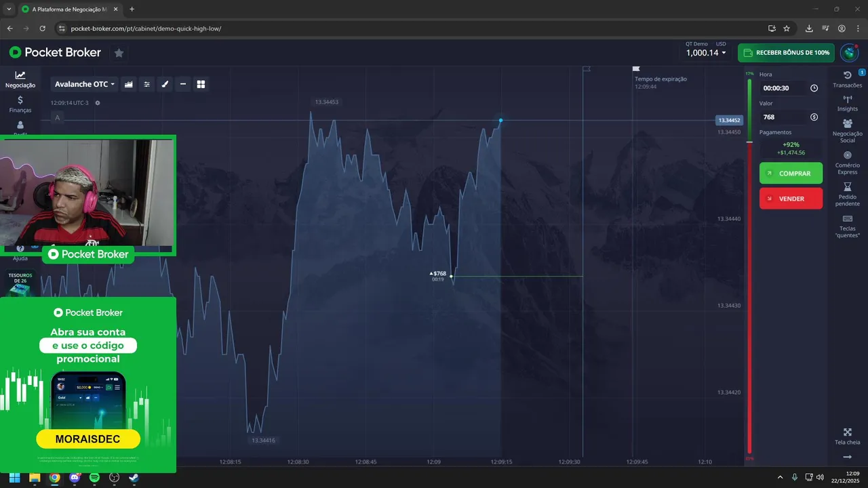The width and height of the screenshot is (868, 488).
Task: Add Pocket Broker to favorites star
Action: tap(119, 53)
